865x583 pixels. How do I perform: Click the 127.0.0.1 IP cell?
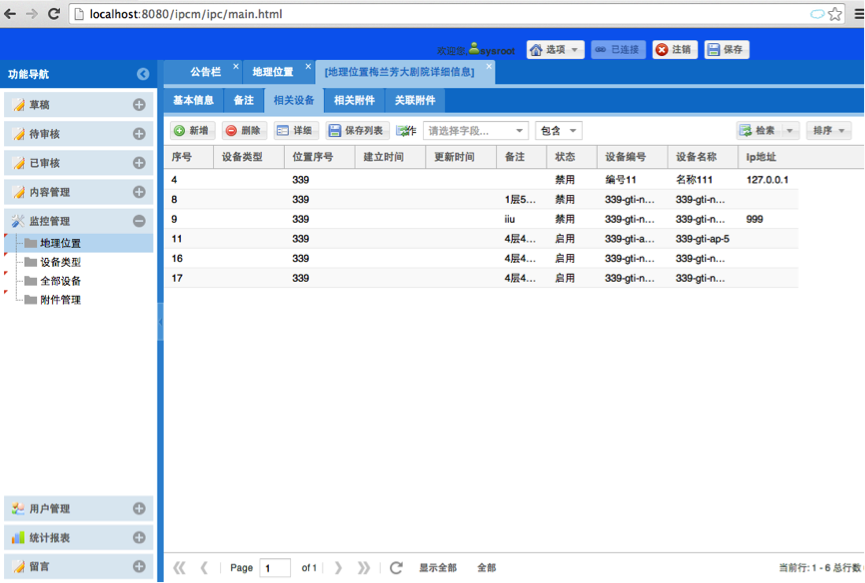[x=767, y=180]
